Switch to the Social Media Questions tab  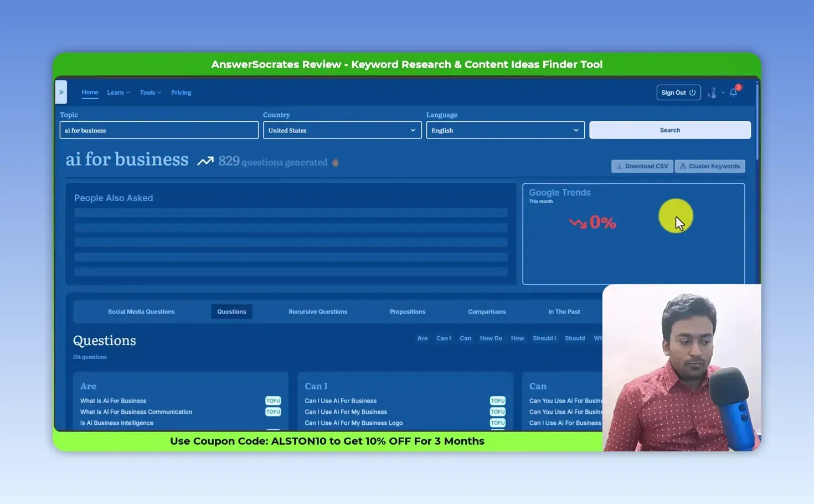coord(141,312)
